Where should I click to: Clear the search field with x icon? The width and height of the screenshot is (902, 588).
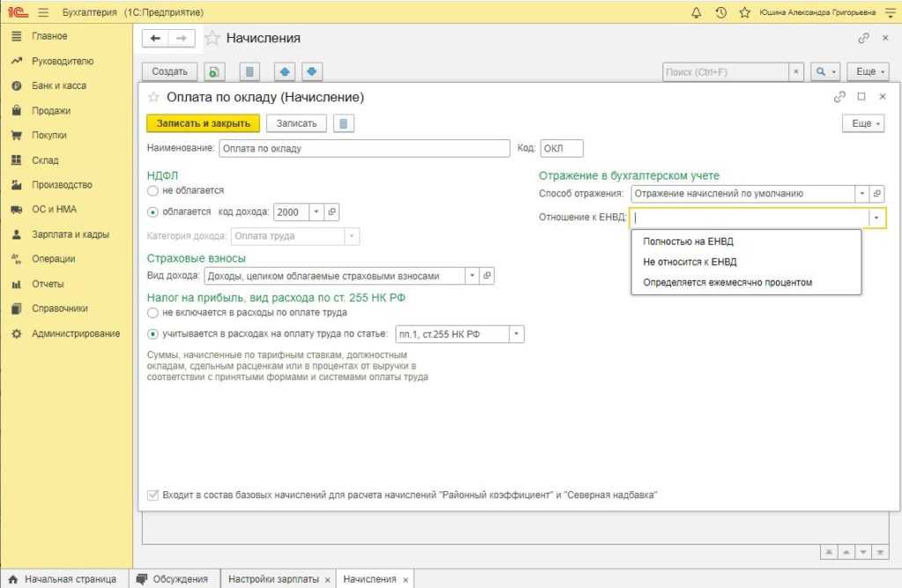(x=796, y=72)
